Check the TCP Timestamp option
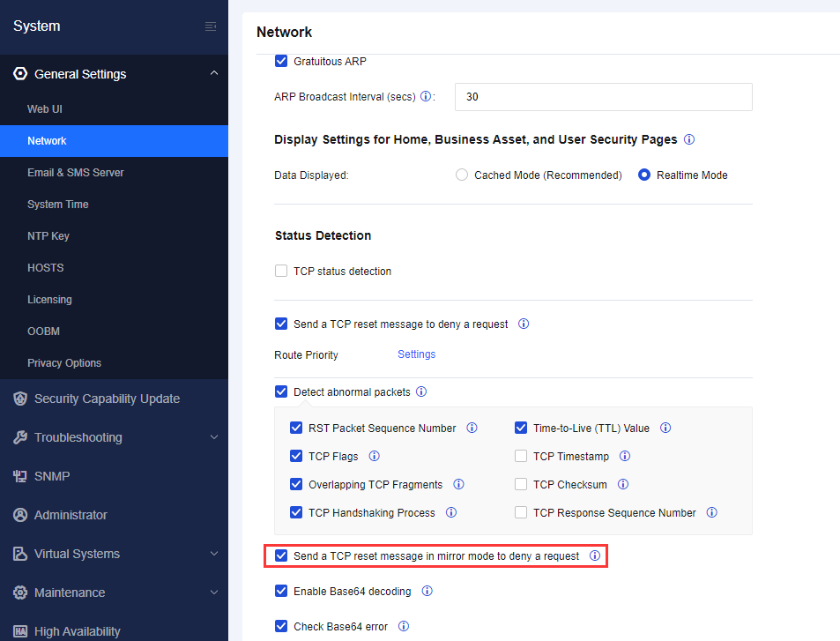The width and height of the screenshot is (840, 641). pyautogui.click(x=521, y=457)
